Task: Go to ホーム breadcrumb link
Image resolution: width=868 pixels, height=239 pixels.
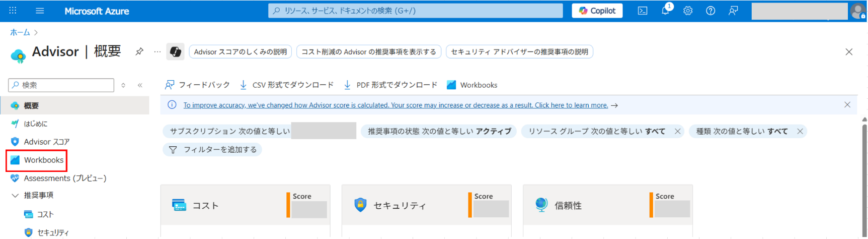Action: coord(20,32)
